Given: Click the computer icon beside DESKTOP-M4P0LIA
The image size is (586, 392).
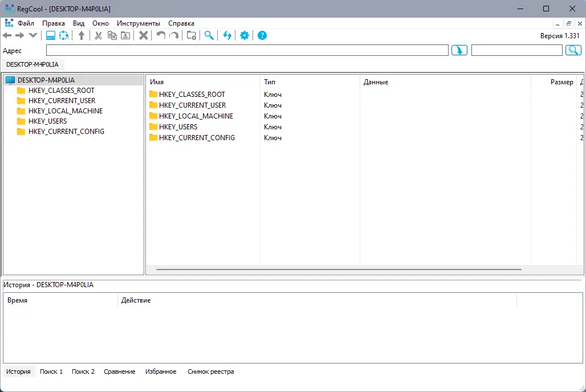Looking at the screenshot, I should click(10, 80).
